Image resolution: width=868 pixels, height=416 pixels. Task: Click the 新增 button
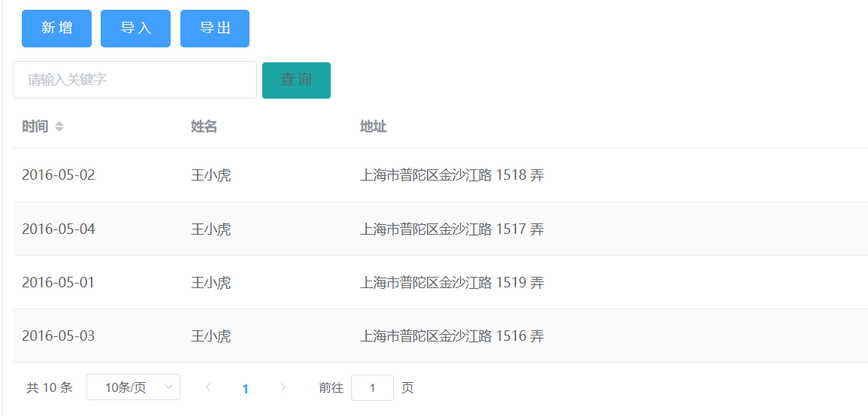tap(56, 29)
